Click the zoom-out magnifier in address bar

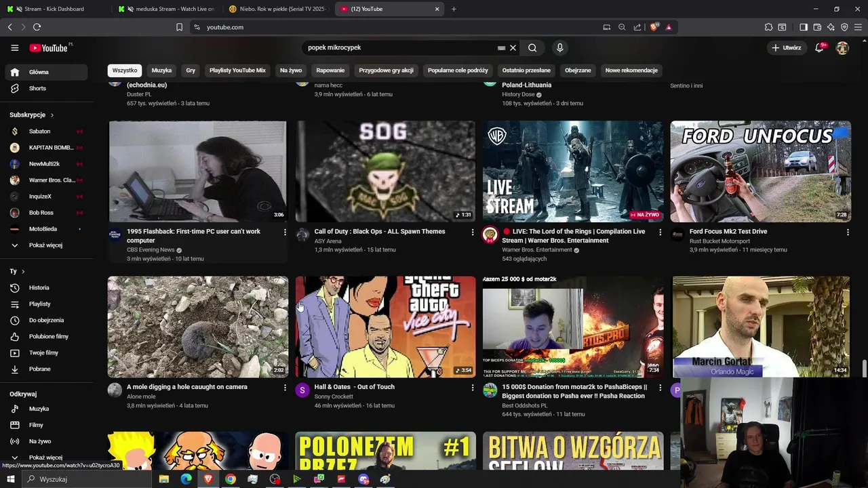[x=622, y=27]
